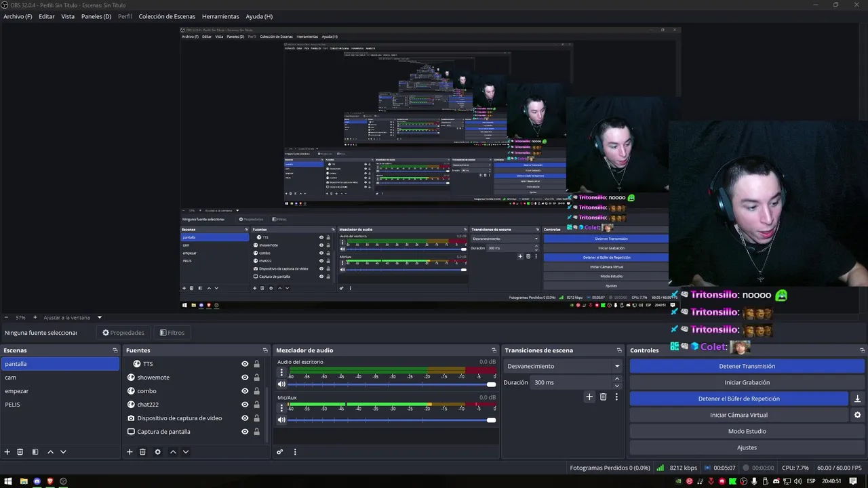Open Windows Start menu
Image resolution: width=868 pixels, height=488 pixels.
(8, 481)
